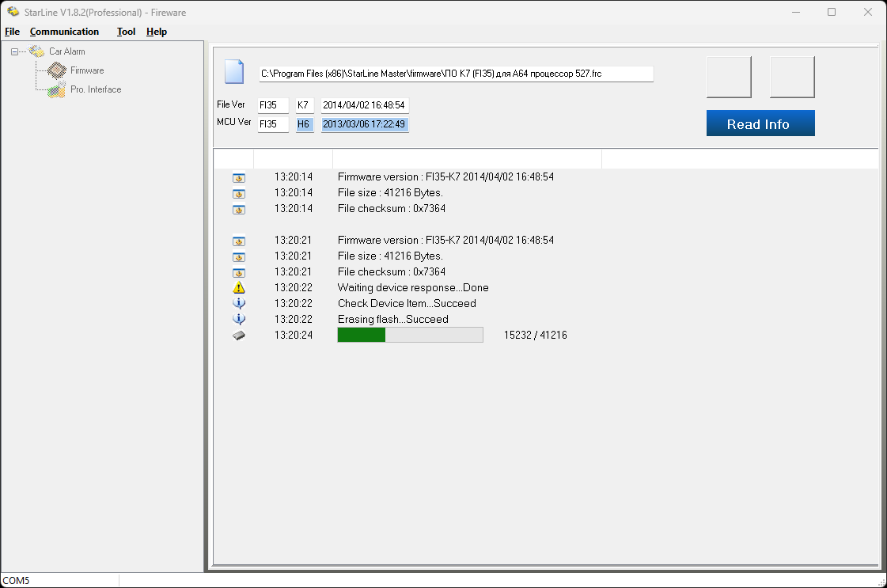Open the Tool menu
This screenshot has height=588, width=887.
[x=126, y=32]
